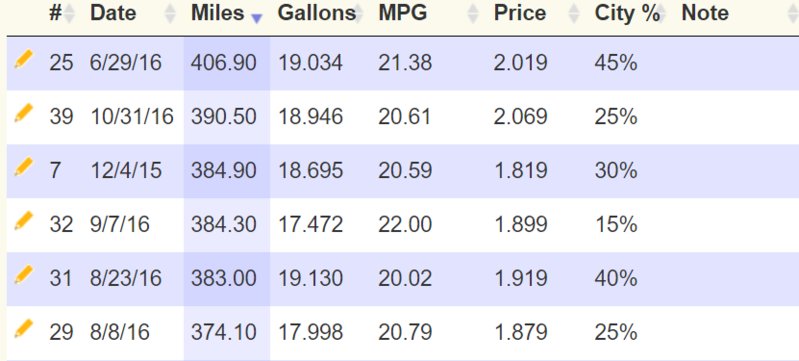Viewport: 799px width, 361px height.
Task: Sort the table by Note column
Action: (x=705, y=13)
